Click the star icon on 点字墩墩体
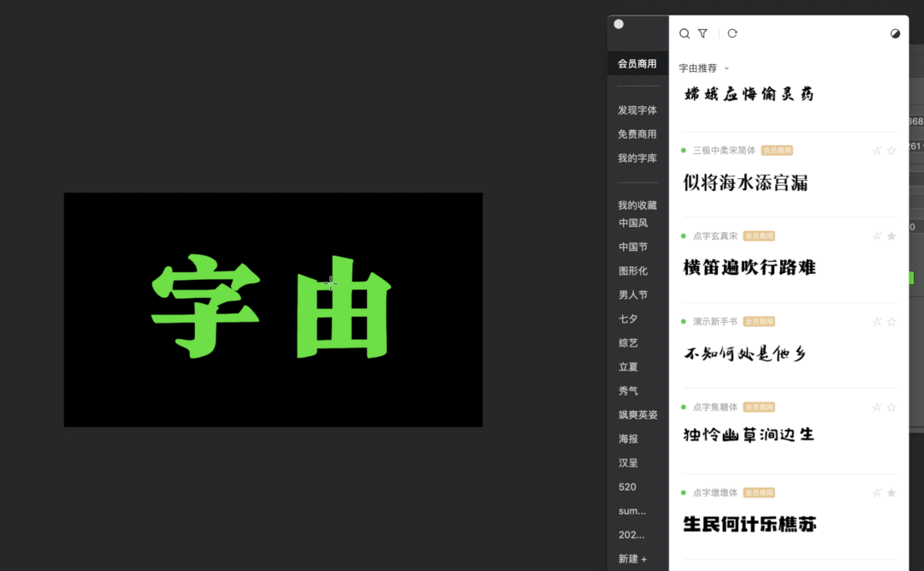 (891, 493)
